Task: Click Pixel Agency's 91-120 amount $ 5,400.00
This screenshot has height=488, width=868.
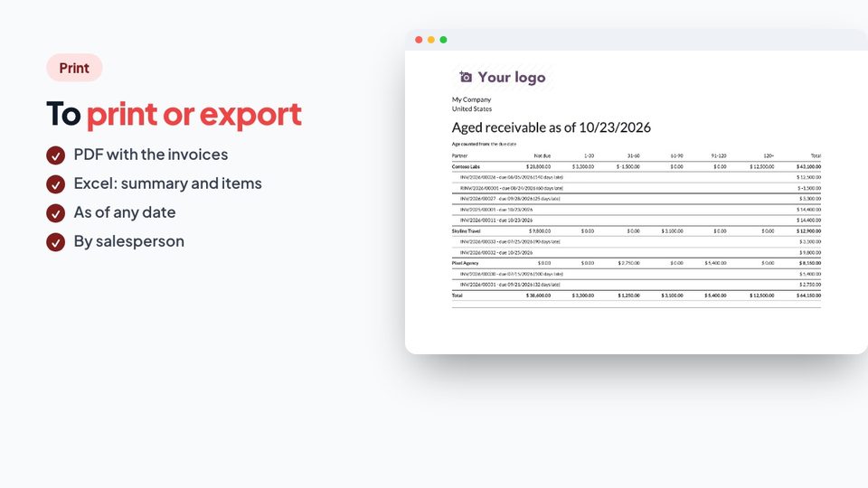Action: (715, 263)
